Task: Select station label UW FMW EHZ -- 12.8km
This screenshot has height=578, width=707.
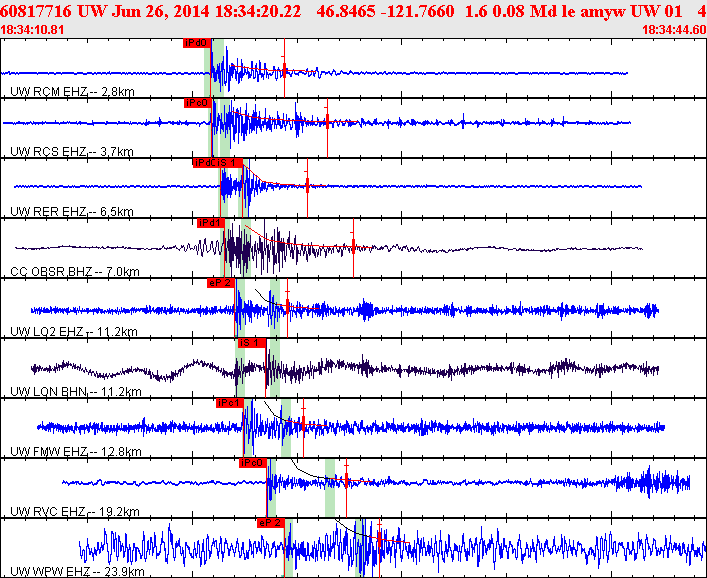Action: click(x=76, y=452)
